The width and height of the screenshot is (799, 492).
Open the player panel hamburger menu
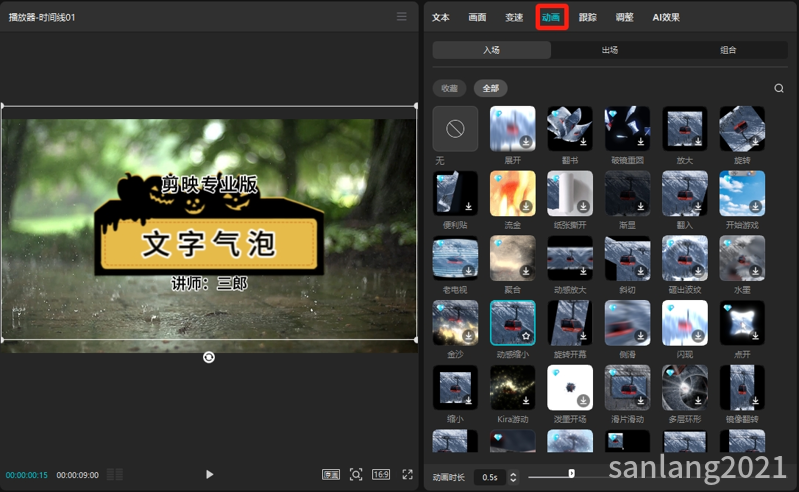[x=402, y=17]
